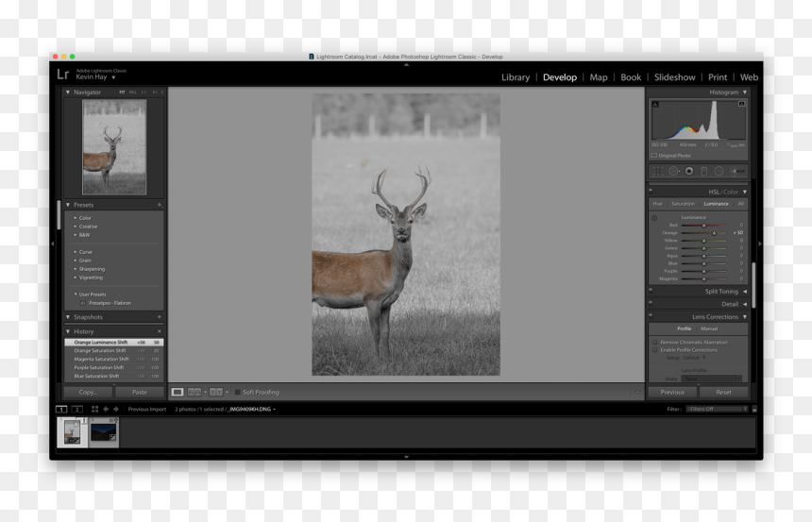Viewport: 812px width, 522px height.
Task: Collapse the Presets panel
Action: [68, 205]
